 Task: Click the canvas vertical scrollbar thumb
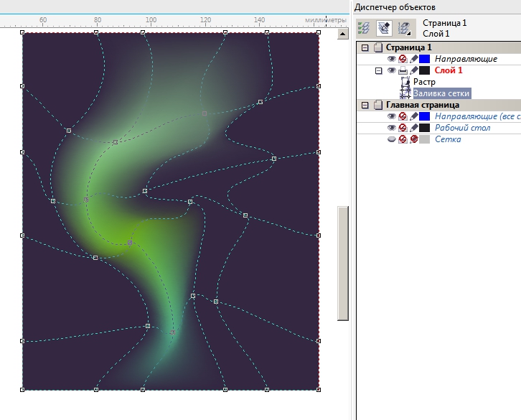343,263
